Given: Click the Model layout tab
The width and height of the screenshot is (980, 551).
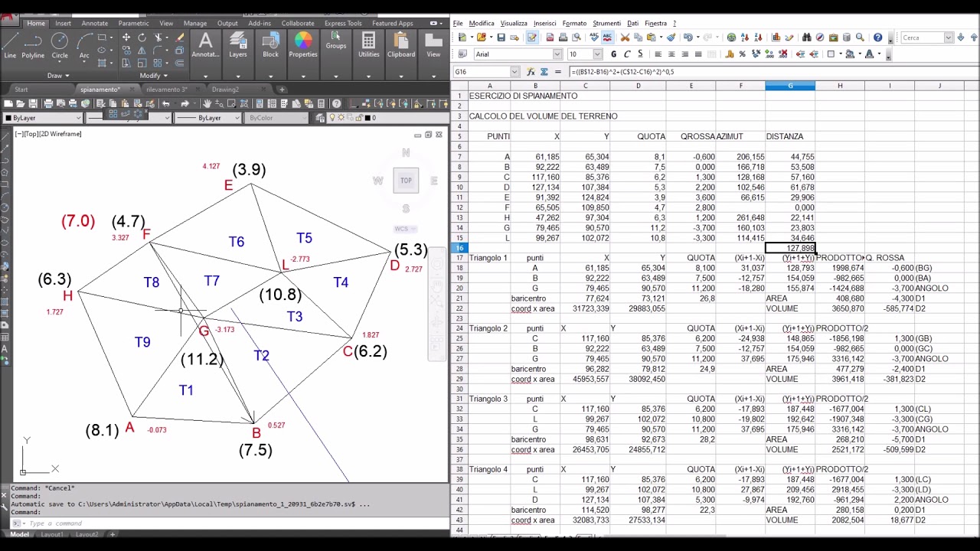Looking at the screenshot, I should point(19,534).
